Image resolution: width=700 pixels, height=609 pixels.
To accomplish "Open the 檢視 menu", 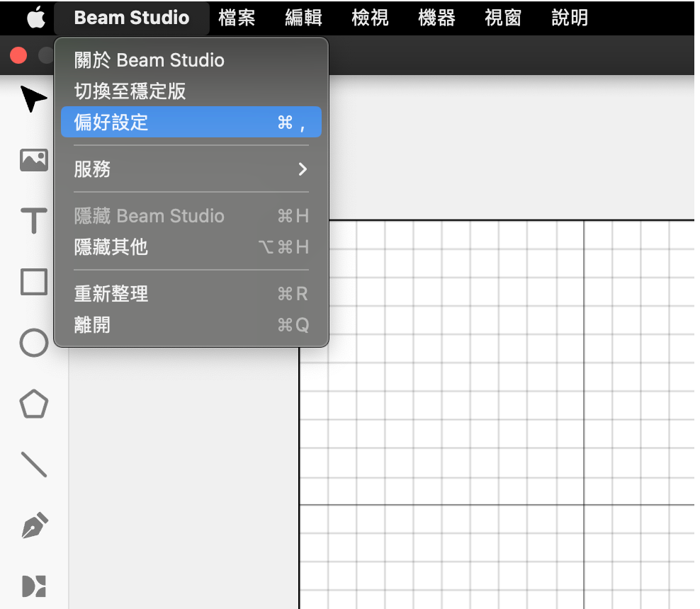I will [370, 18].
